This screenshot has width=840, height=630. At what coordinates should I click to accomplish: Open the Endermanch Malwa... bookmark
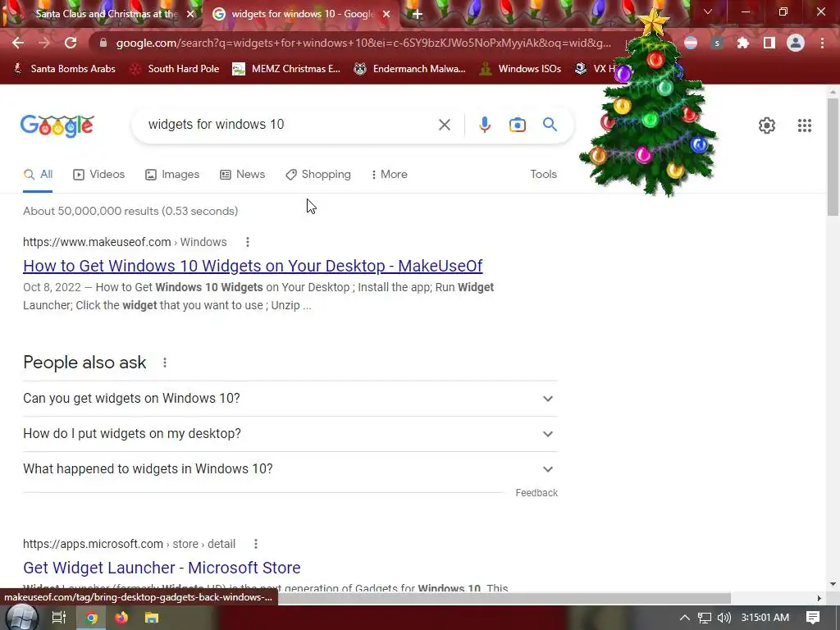pyautogui.click(x=410, y=69)
